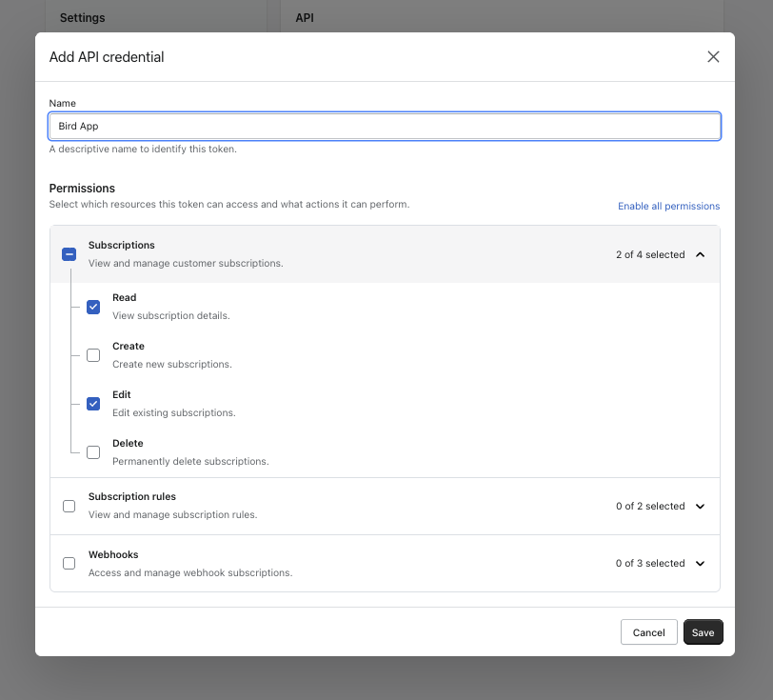Click the Create permission label
The height and width of the screenshot is (700, 773).
click(x=129, y=347)
